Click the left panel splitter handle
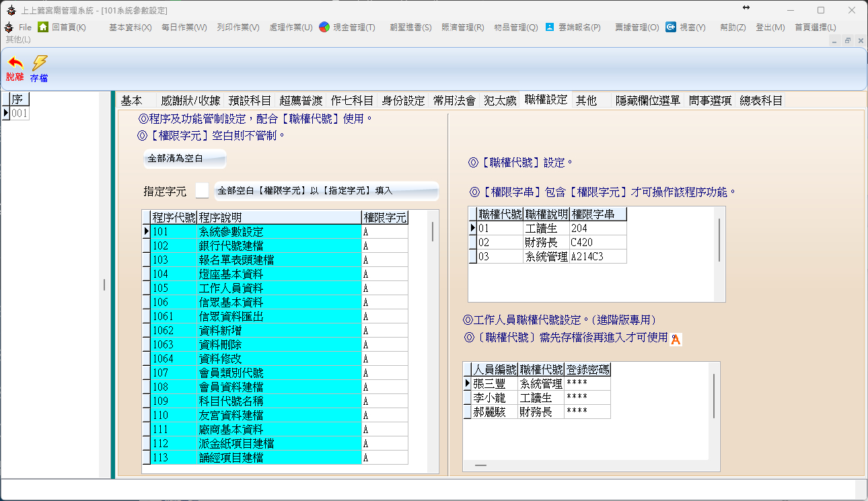This screenshot has height=501, width=868. (x=104, y=284)
